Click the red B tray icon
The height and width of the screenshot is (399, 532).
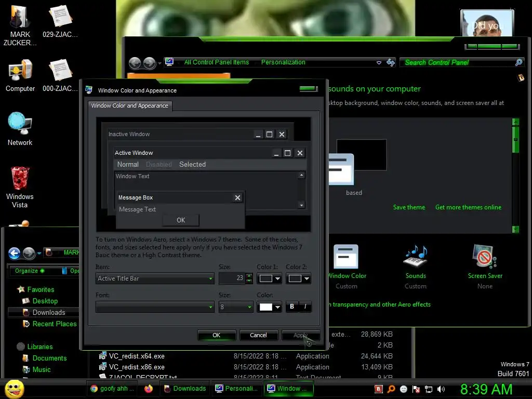[378, 389]
